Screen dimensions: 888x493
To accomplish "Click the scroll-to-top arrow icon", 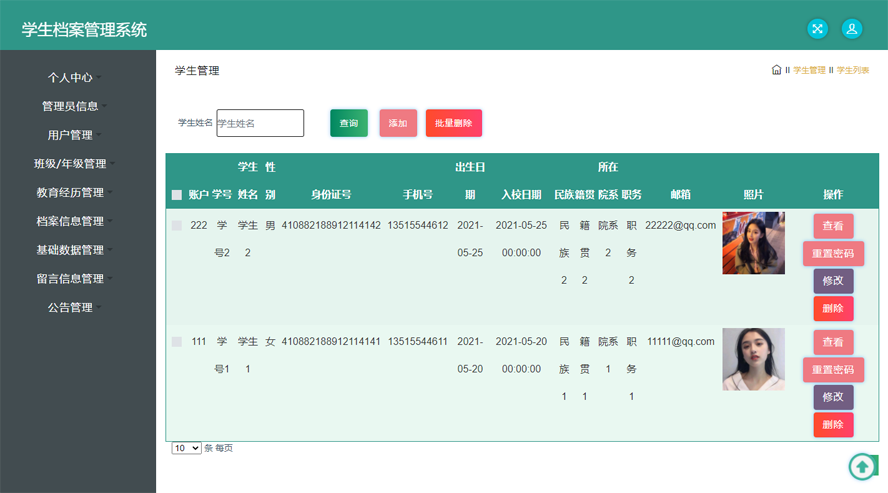I will [x=862, y=466].
